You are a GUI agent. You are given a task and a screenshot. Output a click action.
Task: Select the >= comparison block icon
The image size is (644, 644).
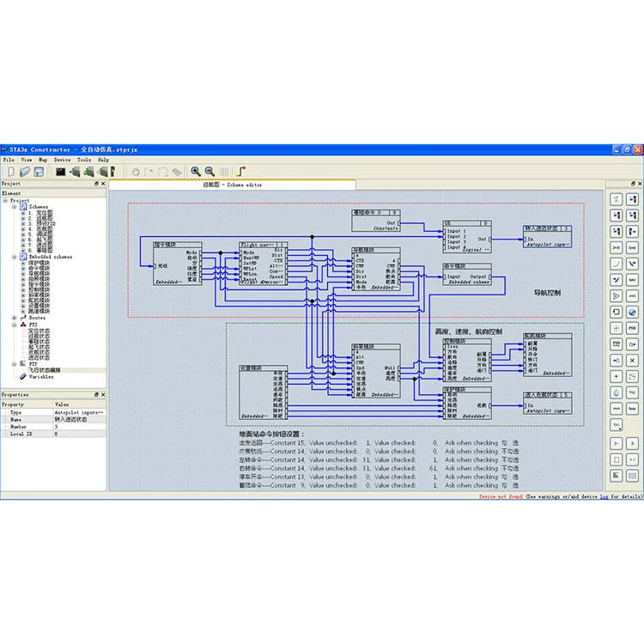617,246
